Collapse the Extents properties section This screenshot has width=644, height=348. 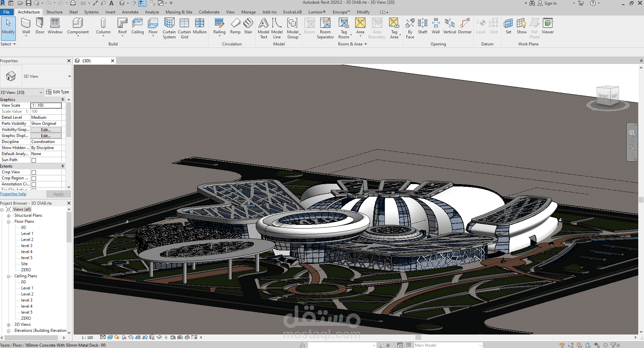coord(63,166)
